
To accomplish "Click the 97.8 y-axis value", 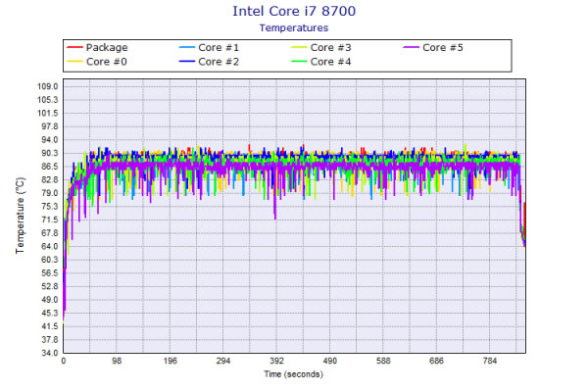I will click(x=50, y=126).
